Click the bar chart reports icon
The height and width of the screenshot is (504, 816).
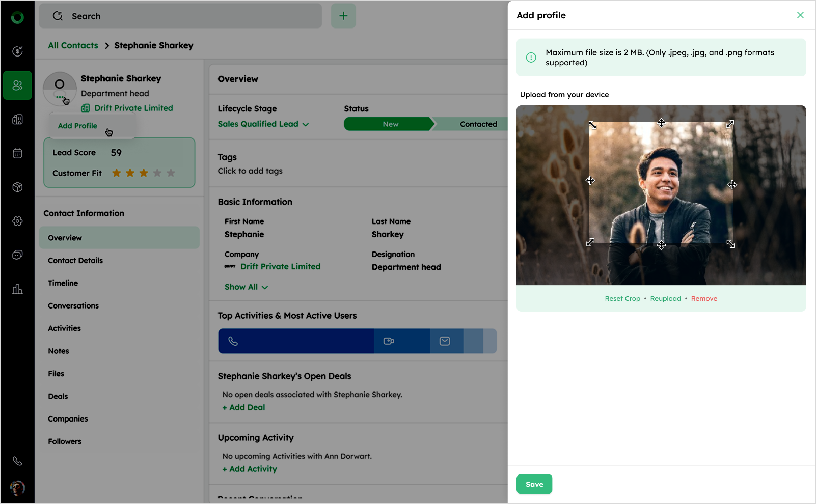[x=17, y=289]
